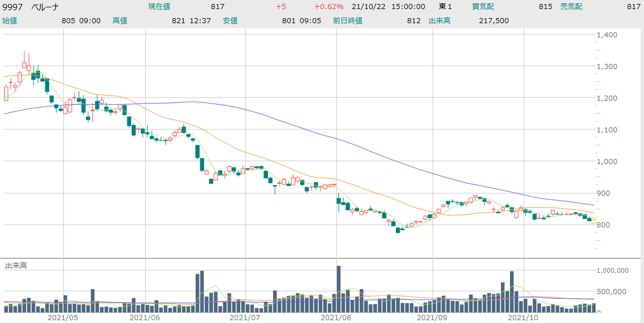Click the 前日終値 label
This screenshot has height=323, width=644.
(348, 20)
